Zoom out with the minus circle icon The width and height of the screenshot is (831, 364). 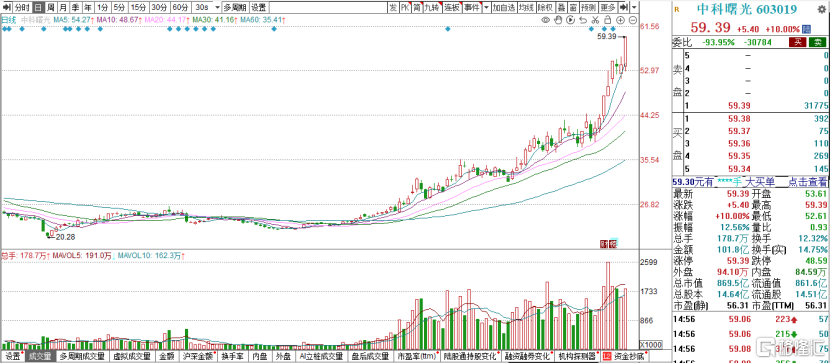[x=633, y=20]
